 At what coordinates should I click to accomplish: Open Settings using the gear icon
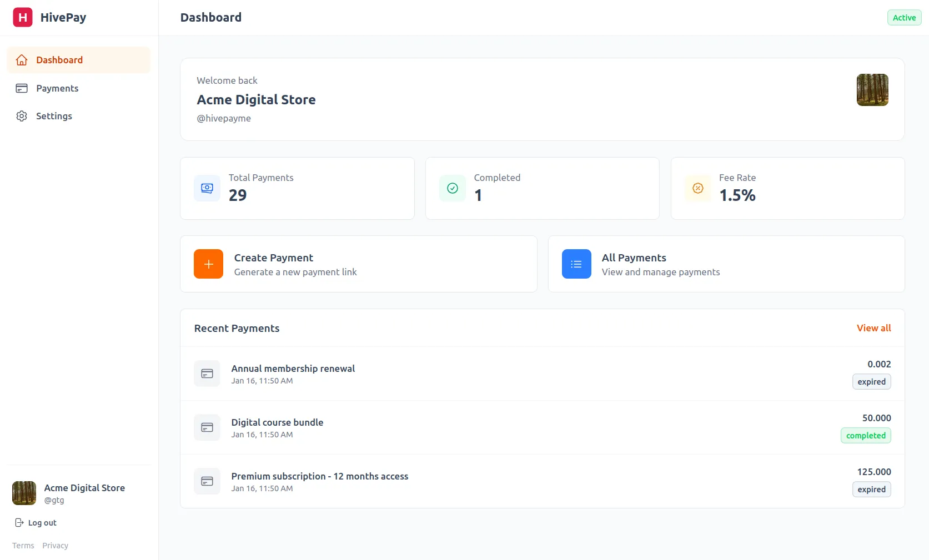tap(21, 115)
